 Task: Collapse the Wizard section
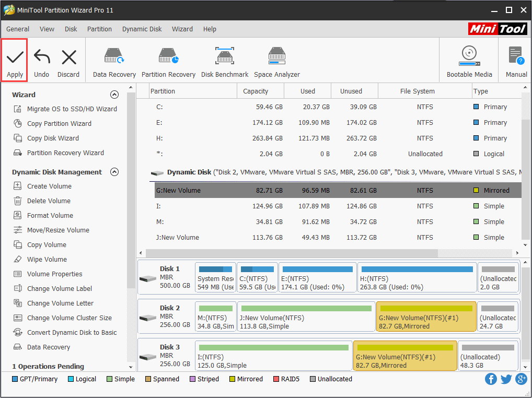pyautogui.click(x=114, y=95)
